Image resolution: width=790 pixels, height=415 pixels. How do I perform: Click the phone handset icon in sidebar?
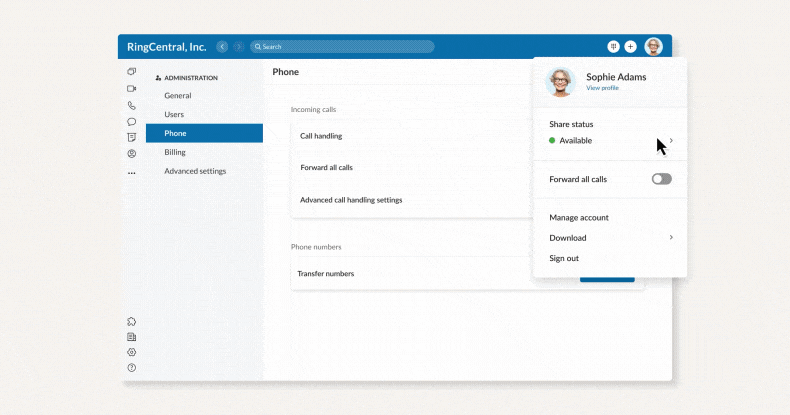[x=131, y=105]
